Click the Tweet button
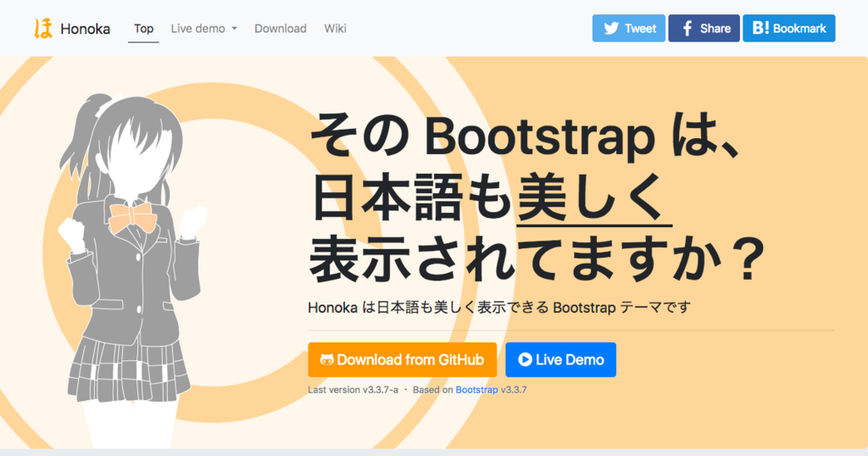868x456 pixels. point(628,28)
